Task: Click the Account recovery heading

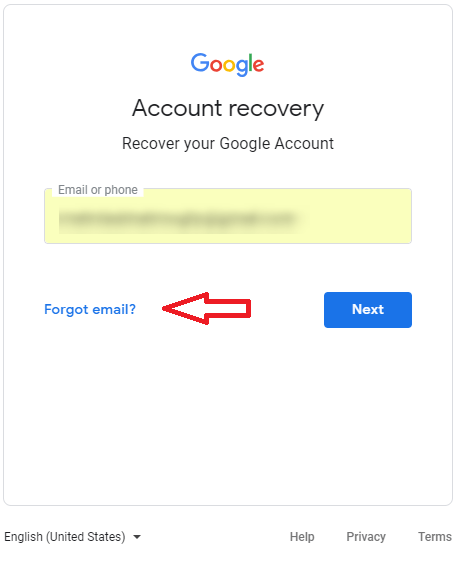Action: coord(228,108)
